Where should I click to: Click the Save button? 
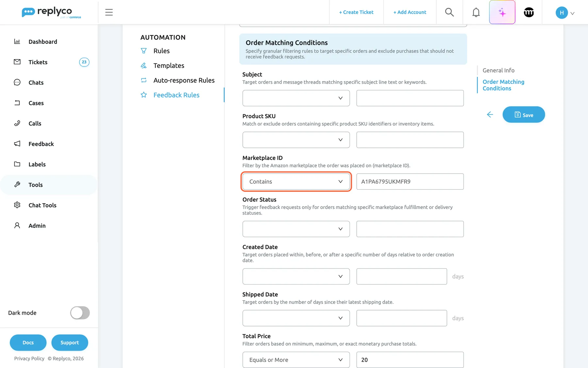tap(524, 114)
